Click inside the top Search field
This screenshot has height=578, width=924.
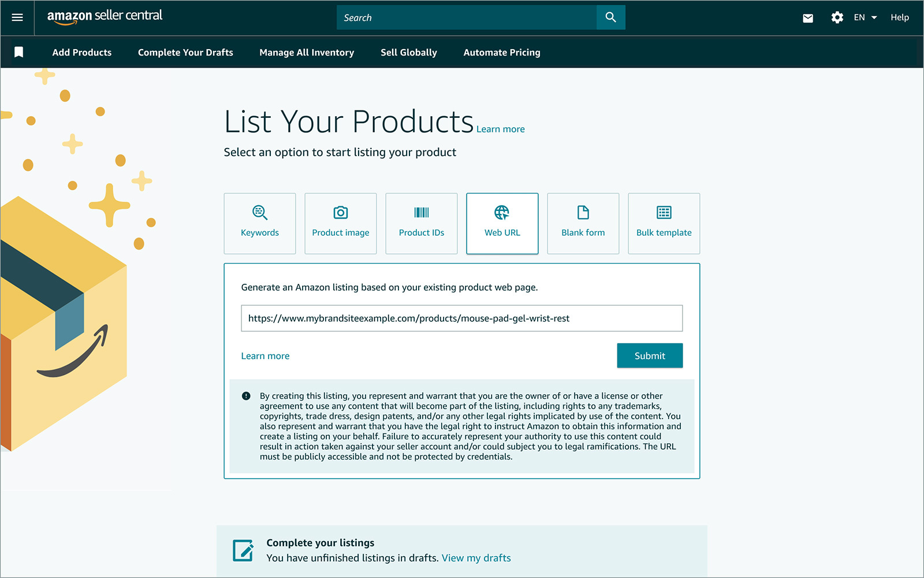467,17
